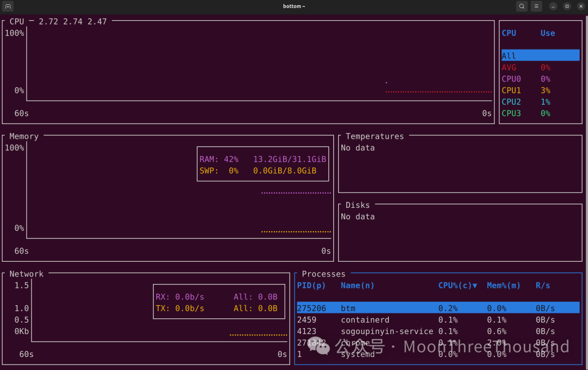Image resolution: width=588 pixels, height=370 pixels.
Task: Open new tab via title bar icon
Action: click(x=8, y=7)
